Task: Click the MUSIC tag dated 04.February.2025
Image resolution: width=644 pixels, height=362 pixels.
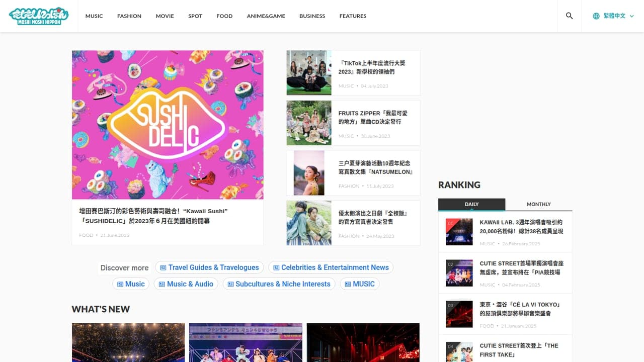Action: point(488,285)
